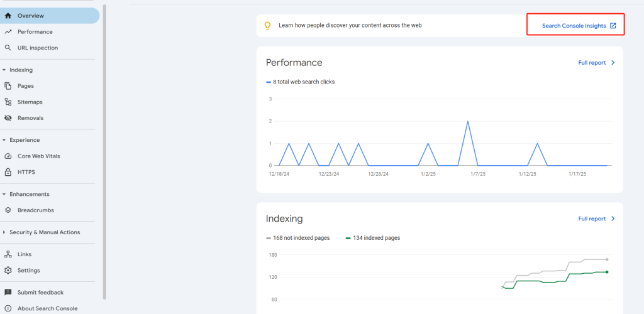Expand Security & Manual Actions section
644x314 pixels.
[x=4, y=232]
